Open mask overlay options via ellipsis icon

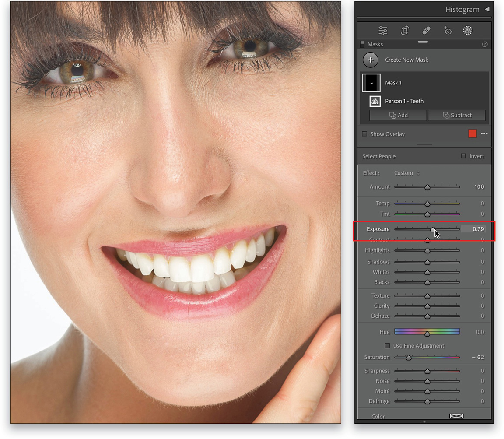point(485,134)
